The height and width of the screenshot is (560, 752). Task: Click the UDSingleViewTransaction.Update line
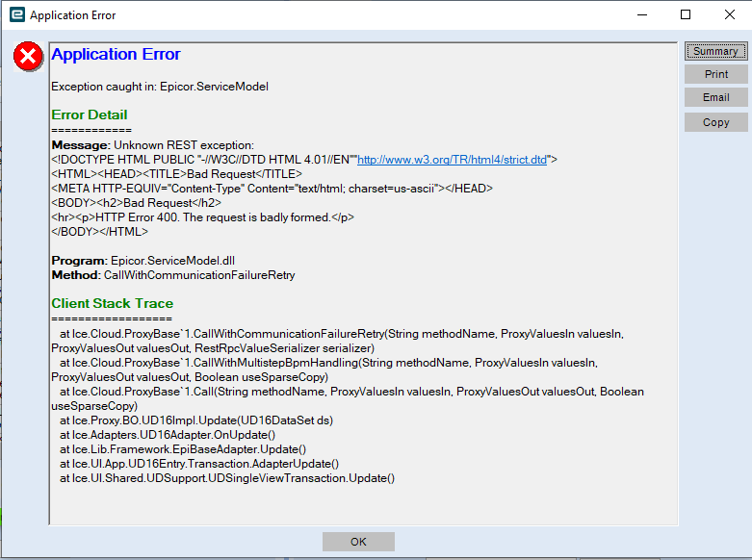point(227,478)
